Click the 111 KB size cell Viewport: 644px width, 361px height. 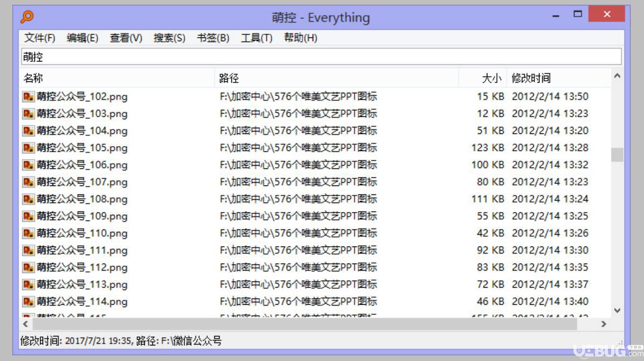488,199
